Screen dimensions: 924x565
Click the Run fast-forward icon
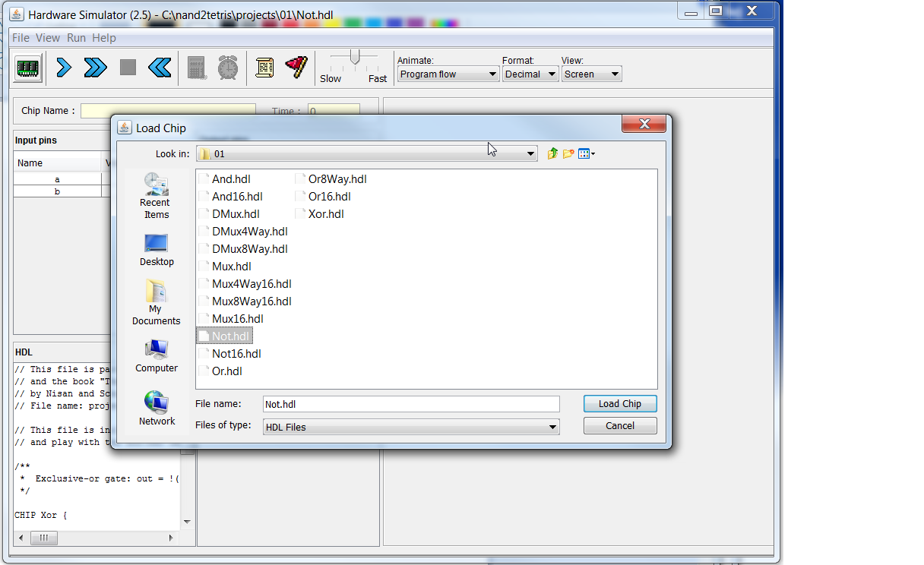click(95, 68)
